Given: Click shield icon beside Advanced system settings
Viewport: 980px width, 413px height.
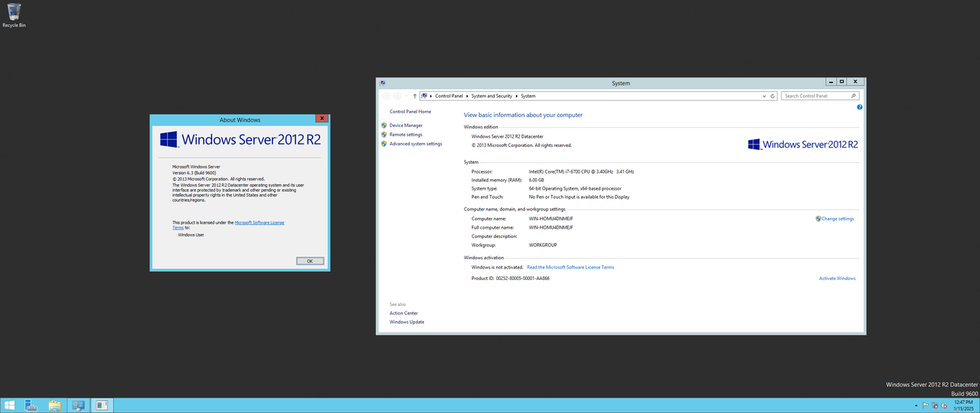Looking at the screenshot, I should point(384,143).
